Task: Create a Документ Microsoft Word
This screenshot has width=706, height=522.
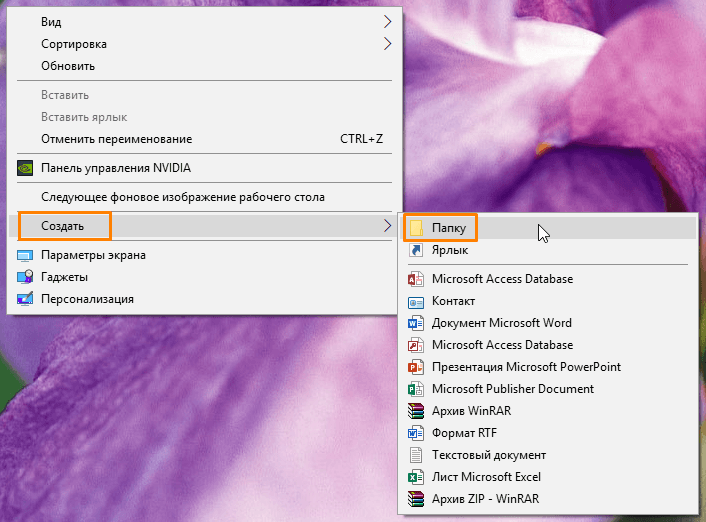Action: (548, 323)
